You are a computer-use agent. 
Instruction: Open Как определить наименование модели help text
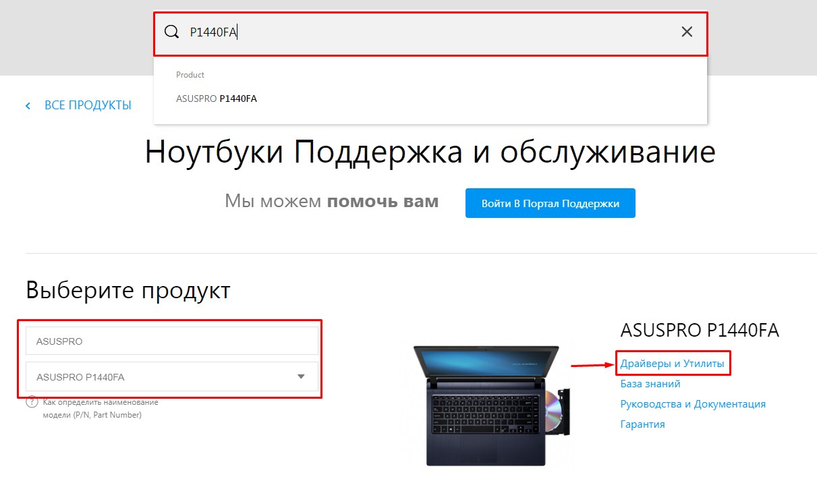point(100,408)
